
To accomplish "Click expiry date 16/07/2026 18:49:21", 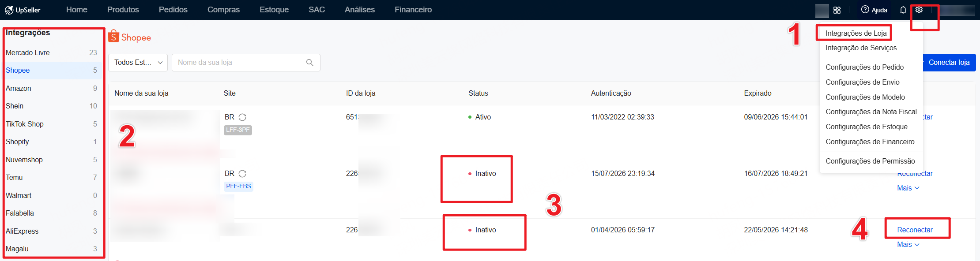I will (x=776, y=174).
